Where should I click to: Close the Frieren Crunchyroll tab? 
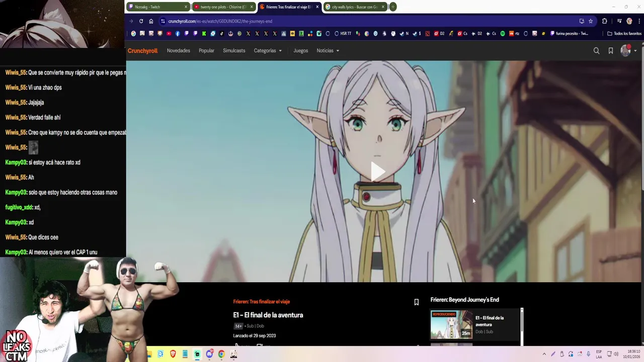point(317,7)
